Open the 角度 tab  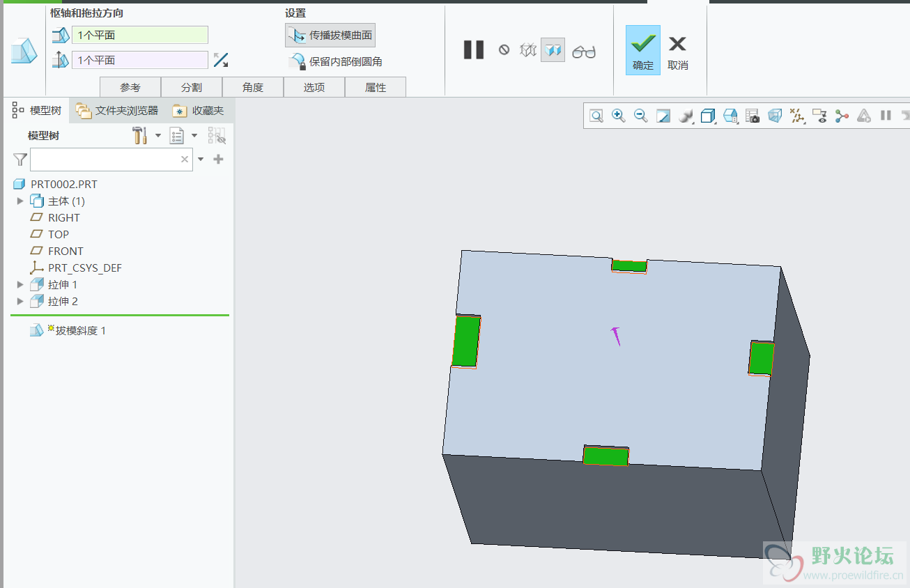pos(253,87)
